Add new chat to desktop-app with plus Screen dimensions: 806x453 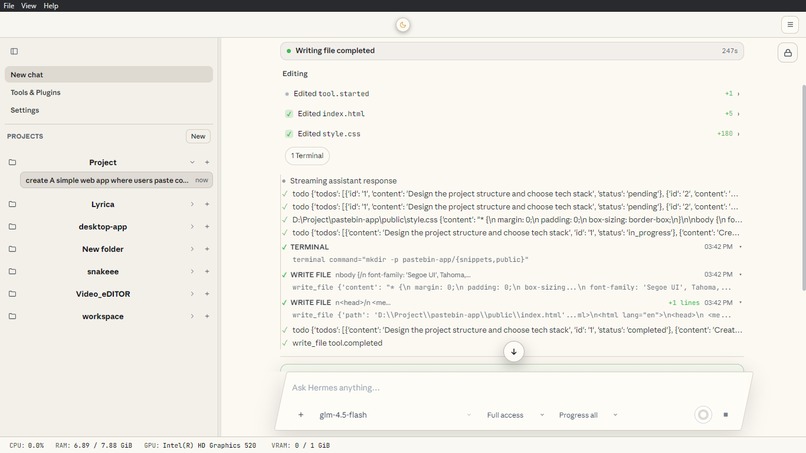pos(207,227)
